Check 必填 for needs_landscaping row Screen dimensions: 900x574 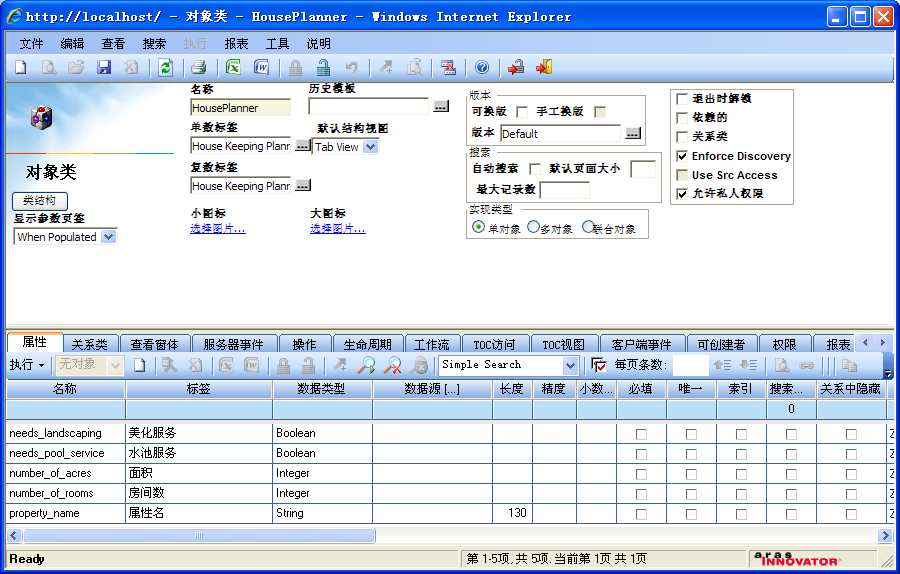pyautogui.click(x=641, y=435)
